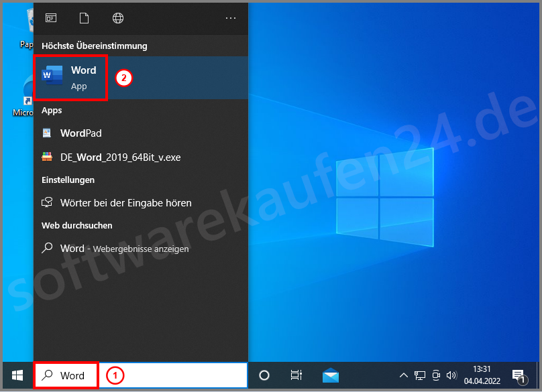This screenshot has height=392, width=542.
Task: Run DE_Word_2019_64Bit_v.exe installer
Action: 119,157
